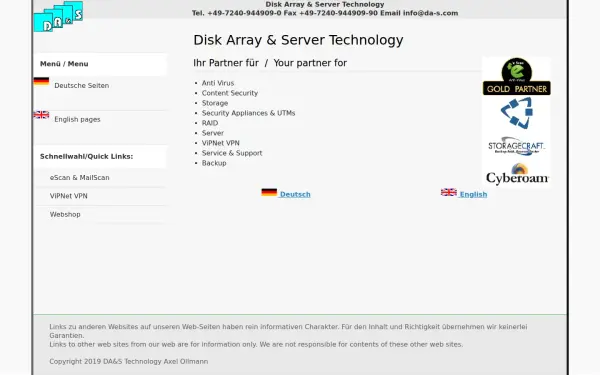Click the DA&S logo
The width and height of the screenshot is (600, 375).
pos(59,16)
